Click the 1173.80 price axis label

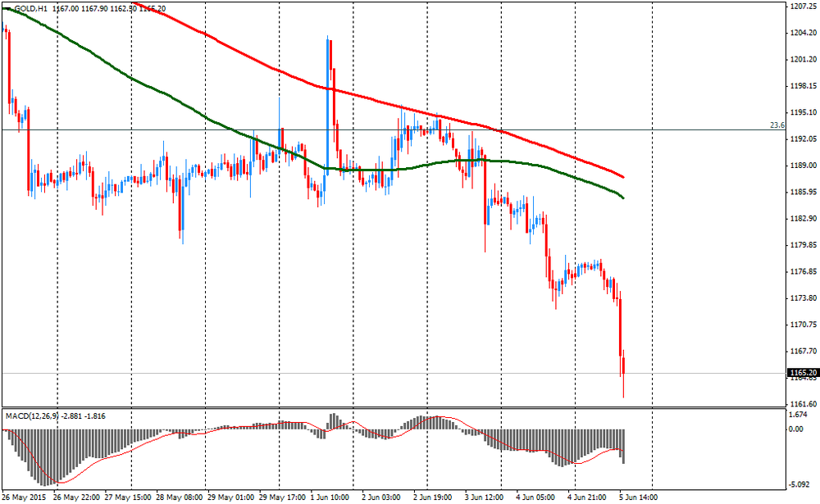pyautogui.click(x=804, y=298)
